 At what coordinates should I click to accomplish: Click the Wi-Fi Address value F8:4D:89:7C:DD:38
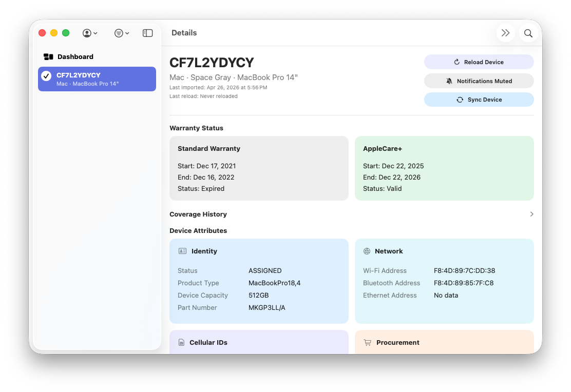[464, 270]
